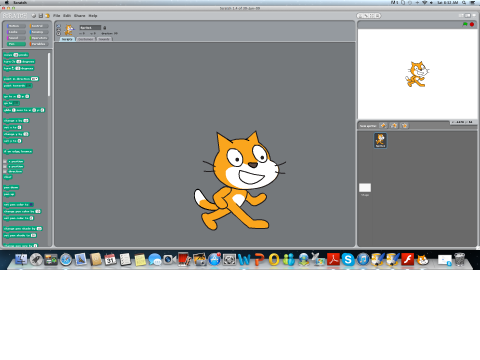Set rotation style to don't rotate
This screenshot has height=360, width=480.
pos(59,33)
